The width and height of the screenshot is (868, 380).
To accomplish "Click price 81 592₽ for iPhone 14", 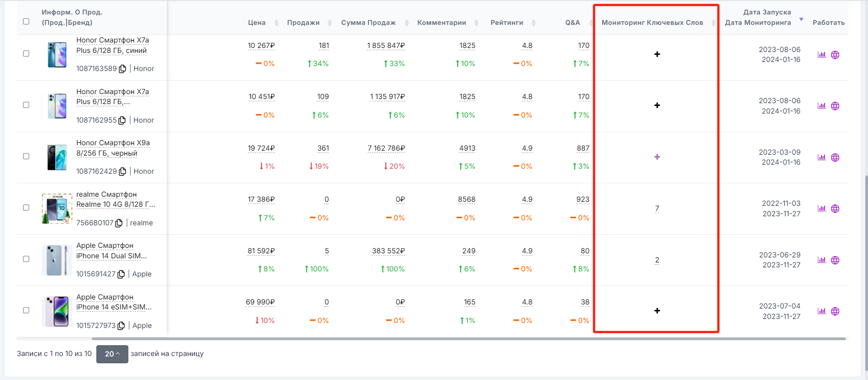I will pyautogui.click(x=261, y=251).
